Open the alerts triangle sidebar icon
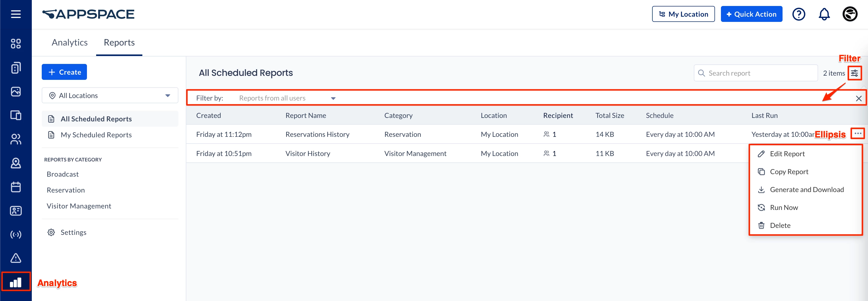 pos(16,258)
